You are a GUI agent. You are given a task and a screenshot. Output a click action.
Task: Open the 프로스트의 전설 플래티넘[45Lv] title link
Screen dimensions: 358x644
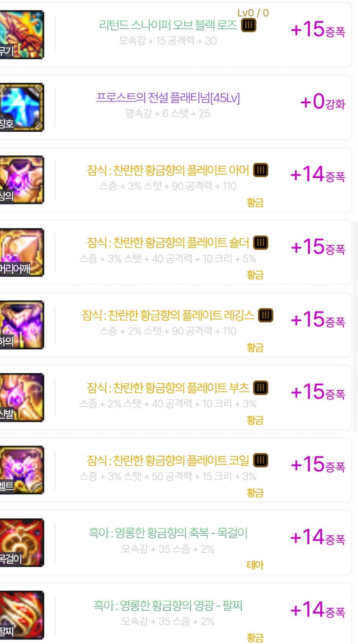coord(168,98)
